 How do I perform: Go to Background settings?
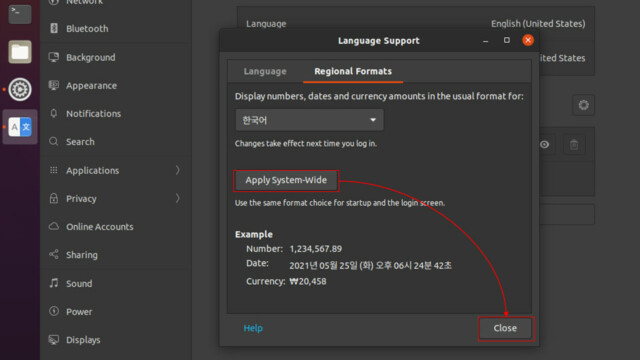[116, 57]
